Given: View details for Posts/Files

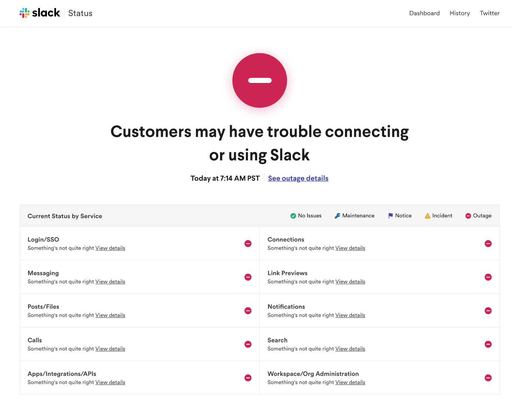Looking at the screenshot, I should 110,315.
